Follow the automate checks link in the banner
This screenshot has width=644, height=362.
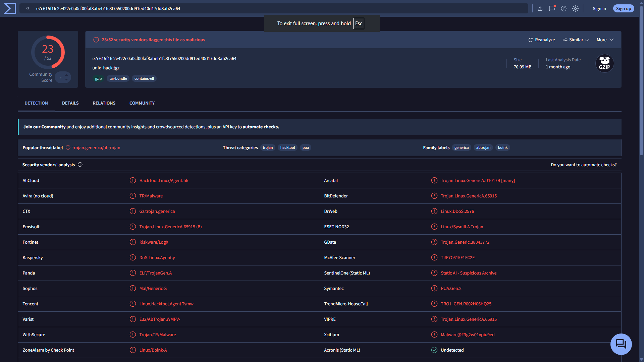coord(261,127)
